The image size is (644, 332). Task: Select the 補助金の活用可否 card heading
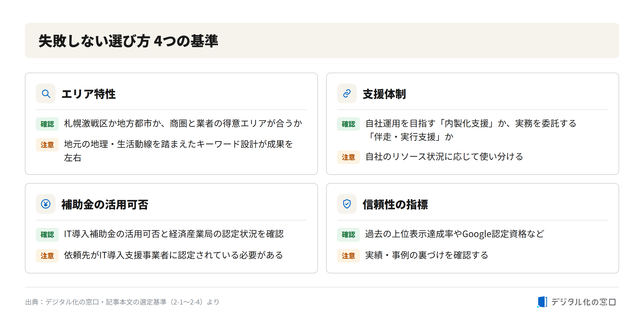pyautogui.click(x=105, y=204)
